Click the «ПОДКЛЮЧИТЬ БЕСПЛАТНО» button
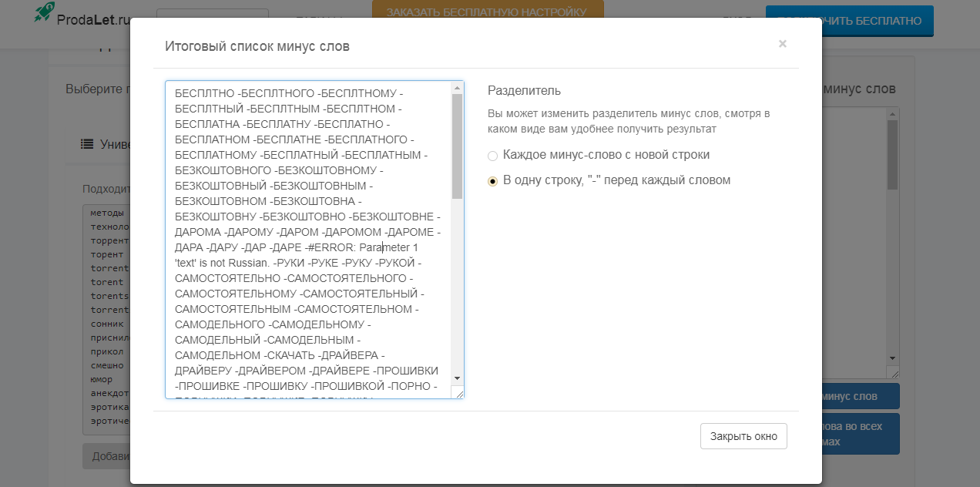This screenshot has height=487, width=980. point(848,21)
